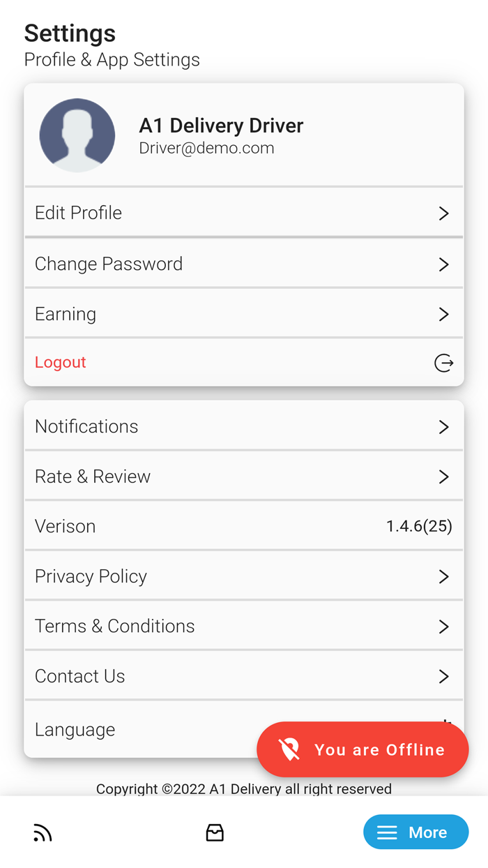Tap the feed icon in bottom bar
Viewport: 488px width, 868px height.
(43, 832)
